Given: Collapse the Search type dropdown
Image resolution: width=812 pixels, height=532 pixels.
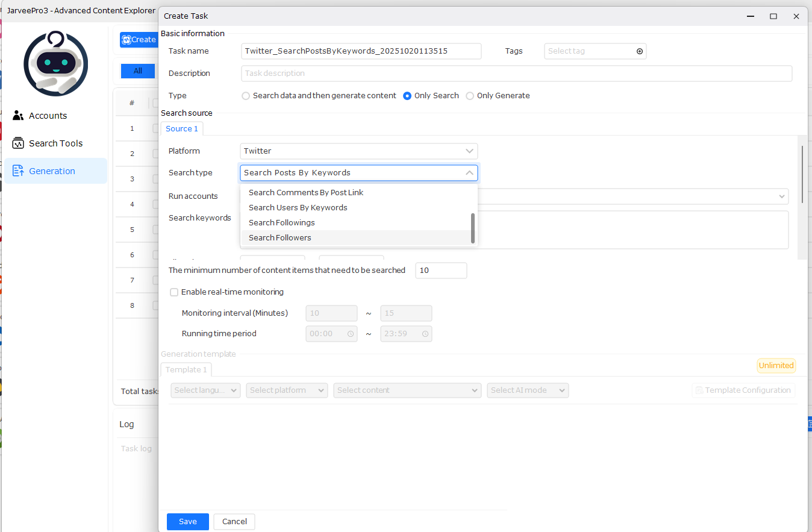Looking at the screenshot, I should (469, 173).
